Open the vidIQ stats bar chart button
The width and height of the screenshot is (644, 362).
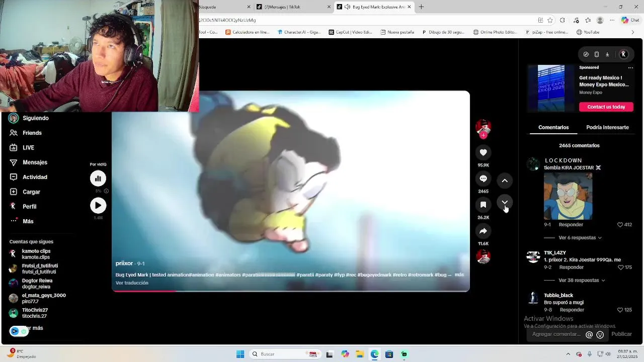point(98,178)
